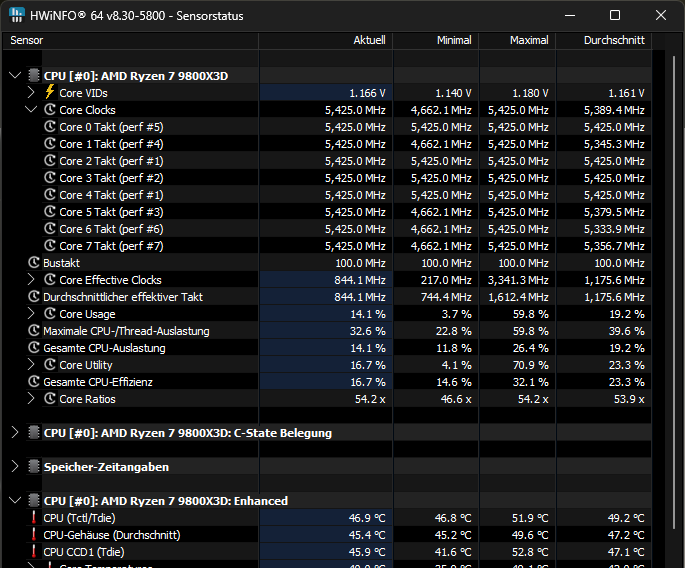Select the Core 2 Takt (perf #1) row
Image resolution: width=685 pixels, height=568 pixels.
click(x=347, y=161)
